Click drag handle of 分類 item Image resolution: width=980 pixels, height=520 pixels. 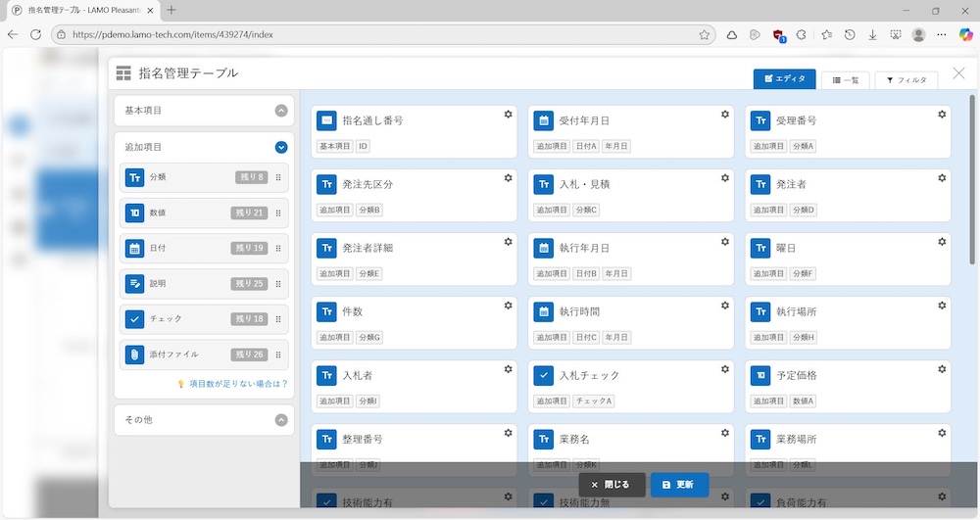[278, 178]
